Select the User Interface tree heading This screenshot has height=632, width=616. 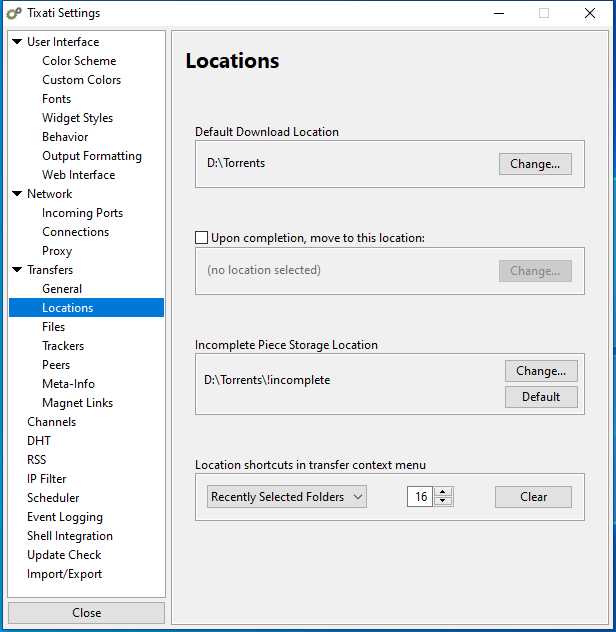click(63, 42)
